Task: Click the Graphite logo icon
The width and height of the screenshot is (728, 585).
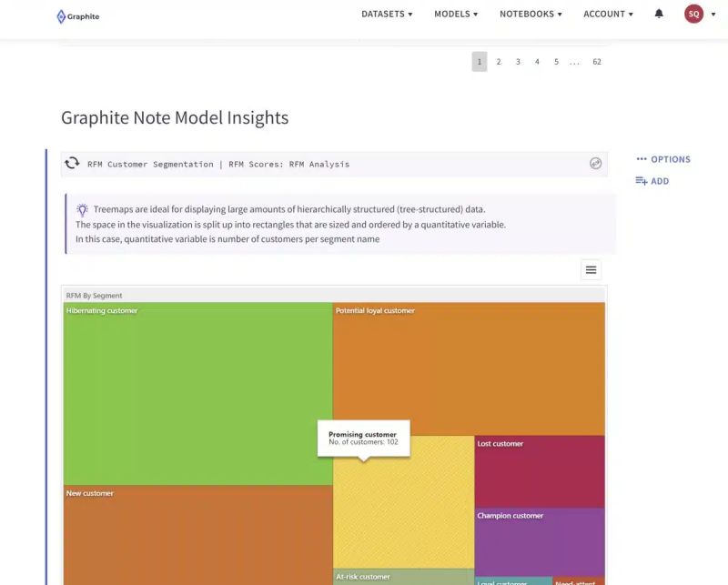Action: pos(60,15)
